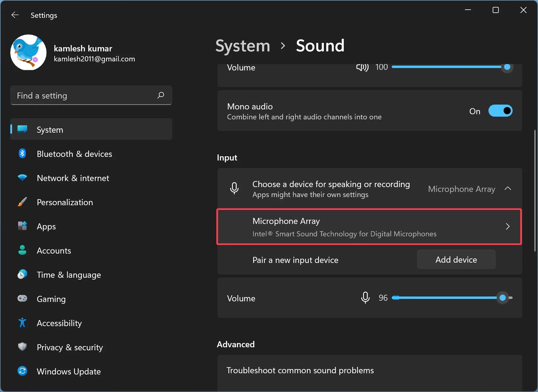Collapse the input device chooser chevron
The image size is (538, 392).
(508, 189)
